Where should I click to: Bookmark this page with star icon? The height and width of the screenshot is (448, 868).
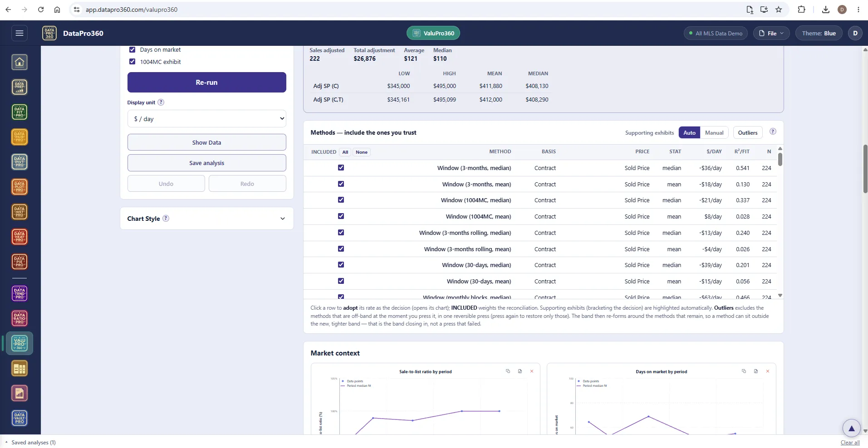click(779, 10)
